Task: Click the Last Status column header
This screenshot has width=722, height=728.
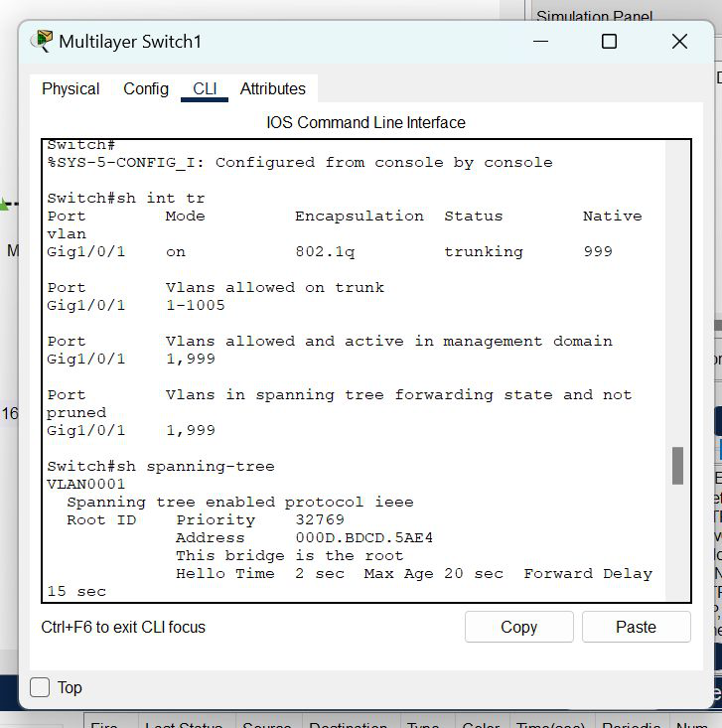Action: pyautogui.click(x=183, y=722)
